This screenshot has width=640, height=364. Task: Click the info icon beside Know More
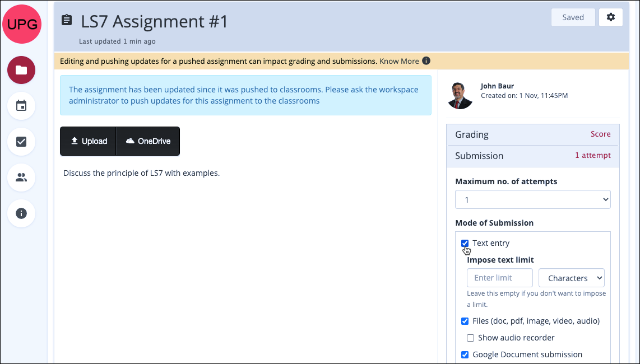426,61
